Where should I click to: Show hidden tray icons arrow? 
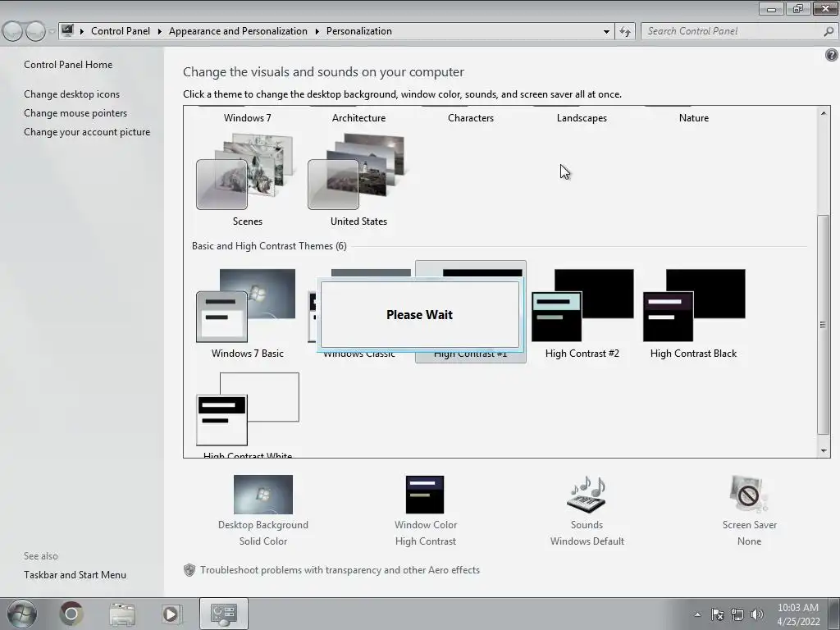[x=697, y=614]
